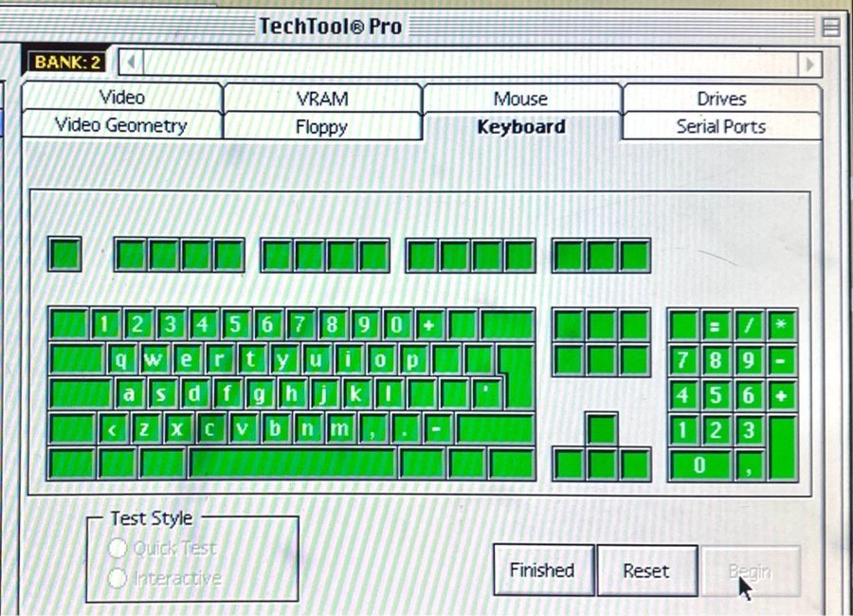Click the numeric keypad * key

click(x=782, y=325)
